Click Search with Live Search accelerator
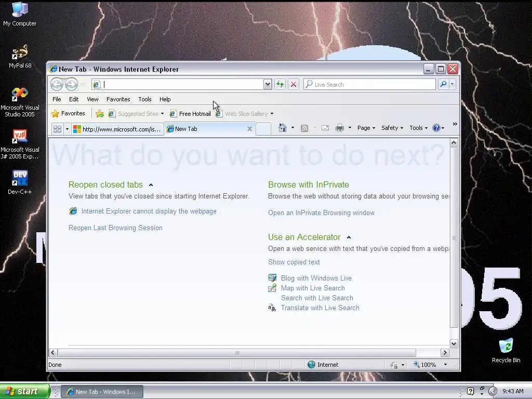532x399 pixels. tap(317, 298)
